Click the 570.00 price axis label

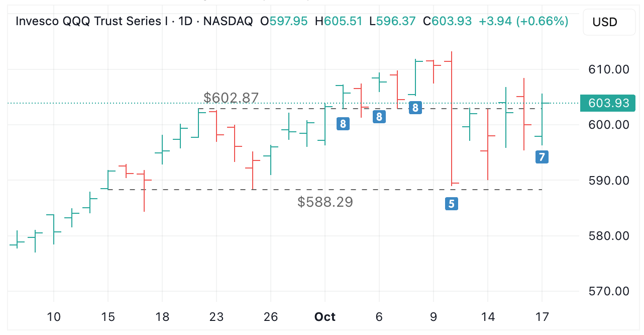608,291
